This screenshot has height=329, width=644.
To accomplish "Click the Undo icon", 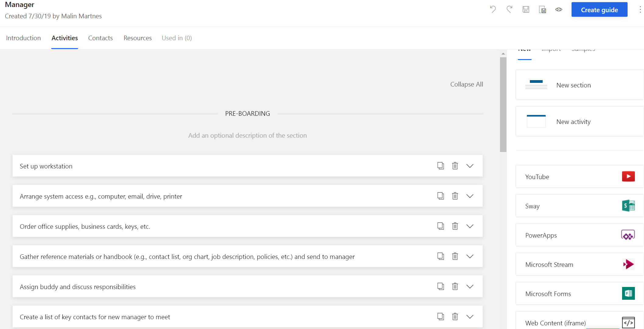I will [x=493, y=9].
